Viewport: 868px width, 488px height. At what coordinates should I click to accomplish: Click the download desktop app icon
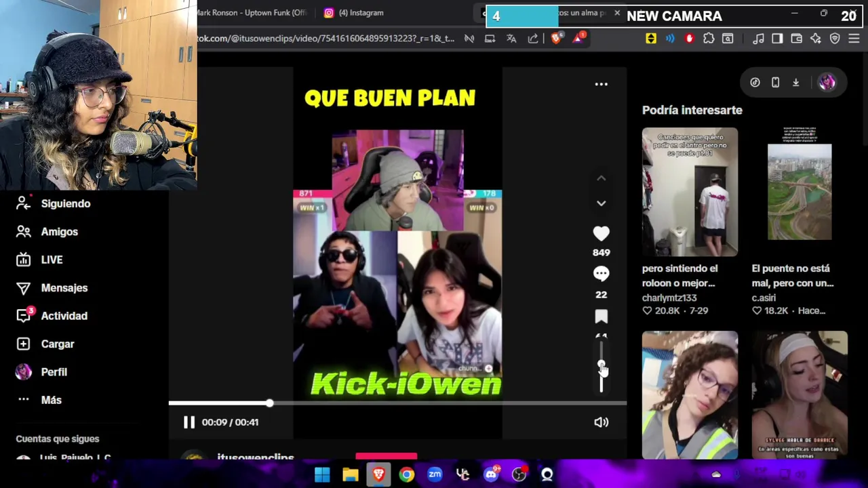795,82
